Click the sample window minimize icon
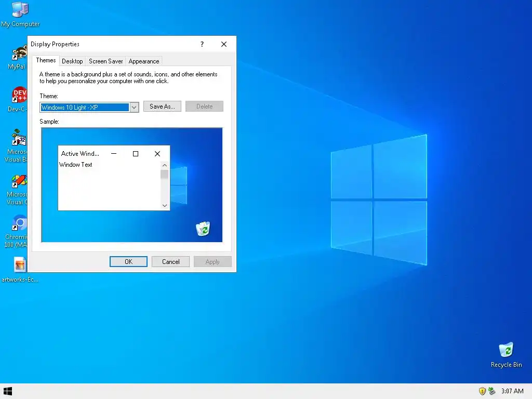This screenshot has height=399, width=532. (114, 154)
